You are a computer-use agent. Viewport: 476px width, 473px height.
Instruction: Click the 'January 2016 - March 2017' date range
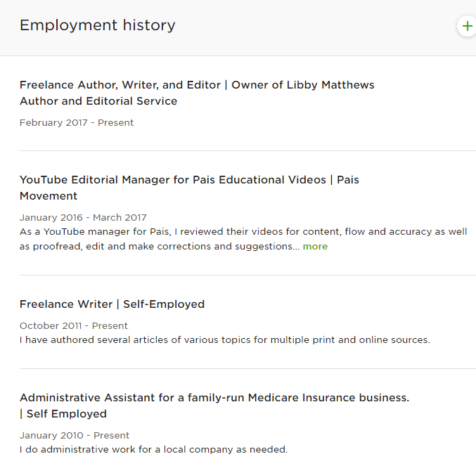[x=83, y=218]
